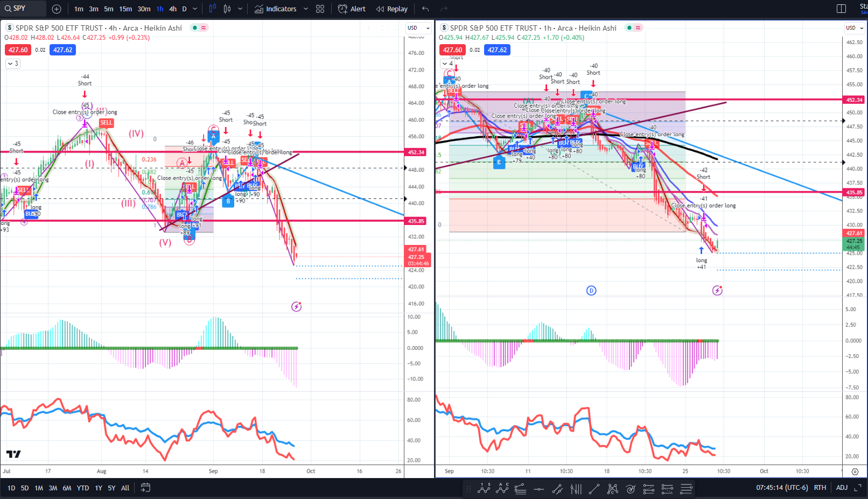The height and width of the screenshot is (499, 868).
Task: Click the sell price 427.60 on 1h chart
Action: 452,50
